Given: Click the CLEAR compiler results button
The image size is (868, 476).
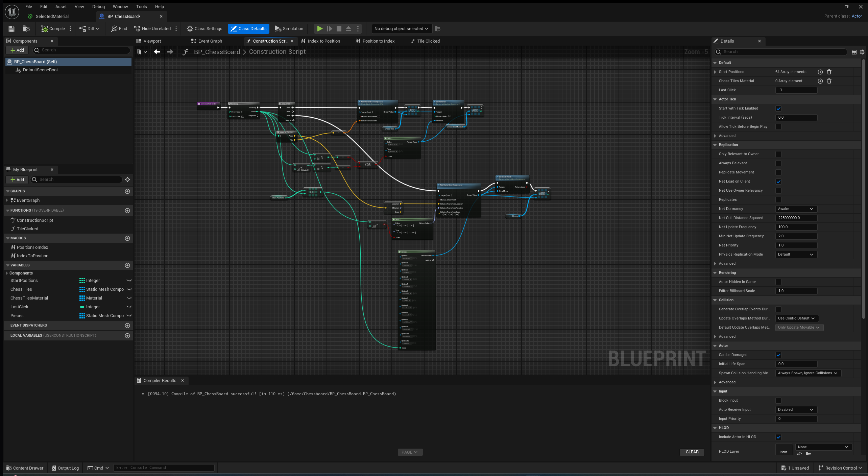Looking at the screenshot, I should click(692, 452).
